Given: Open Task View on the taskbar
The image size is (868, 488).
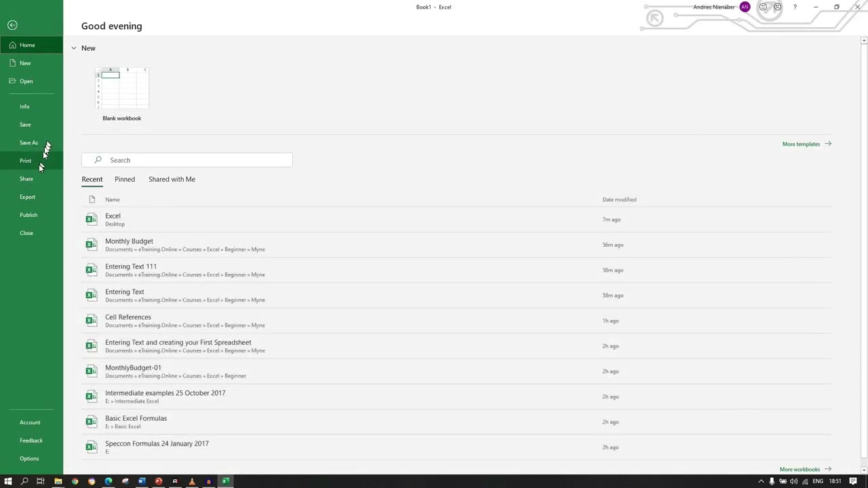Looking at the screenshot, I should [x=41, y=481].
